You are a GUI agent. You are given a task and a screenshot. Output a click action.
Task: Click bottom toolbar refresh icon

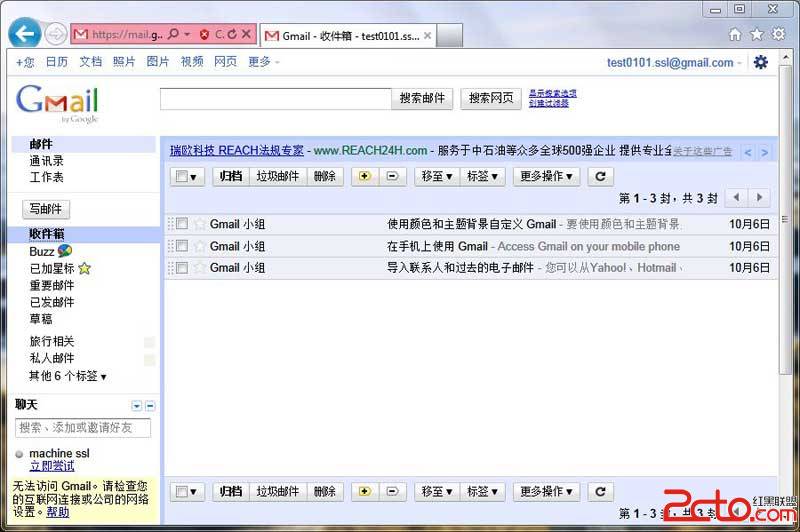[601, 492]
